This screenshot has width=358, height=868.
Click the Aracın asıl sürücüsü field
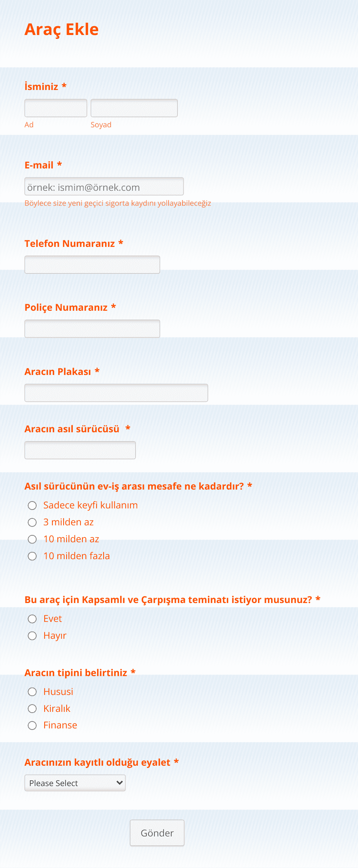coord(80,450)
